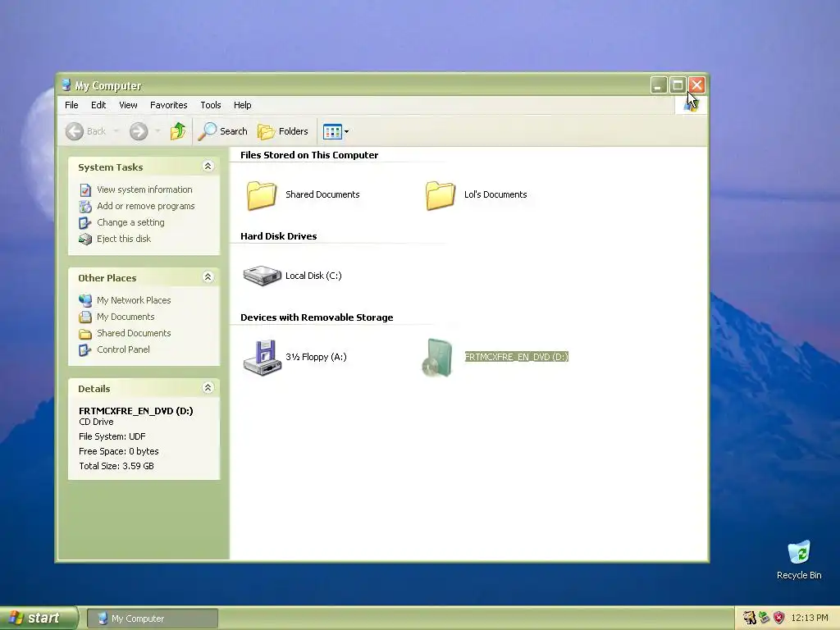Open Control Panel link
The height and width of the screenshot is (630, 840).
tap(123, 349)
